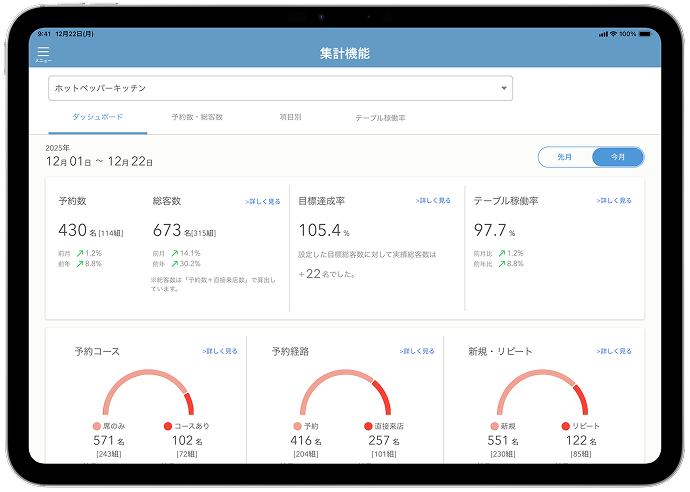The image size is (690, 492).
Task: Click the 座のみ legend dot
Action: 97,426
